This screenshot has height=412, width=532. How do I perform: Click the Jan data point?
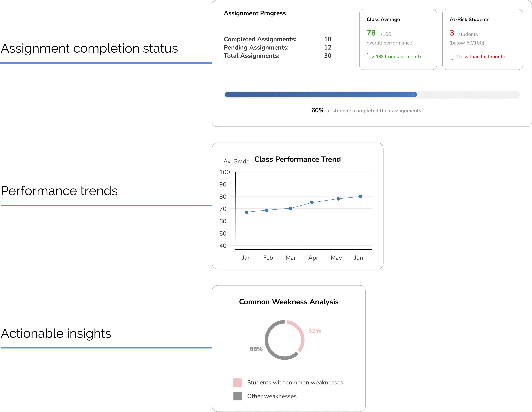[x=247, y=212]
